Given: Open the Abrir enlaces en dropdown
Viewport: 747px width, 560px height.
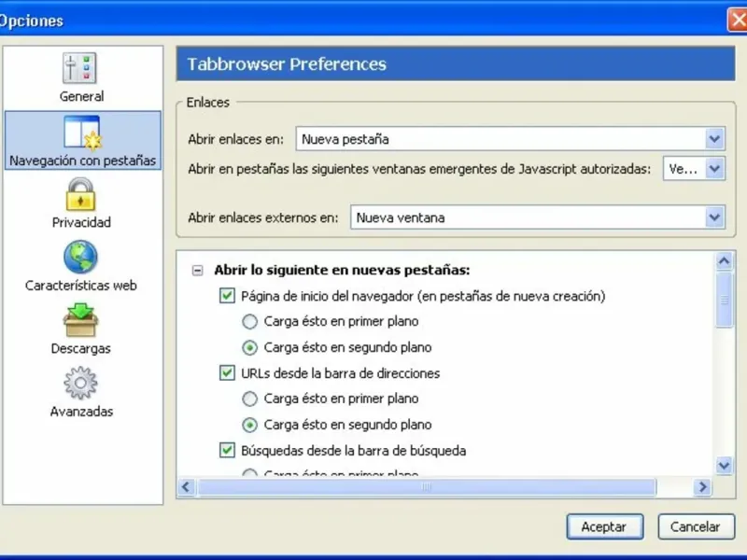Looking at the screenshot, I should click(715, 139).
